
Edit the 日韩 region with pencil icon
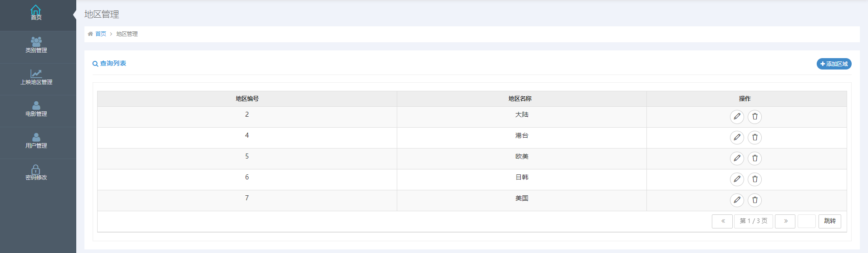pos(737,179)
